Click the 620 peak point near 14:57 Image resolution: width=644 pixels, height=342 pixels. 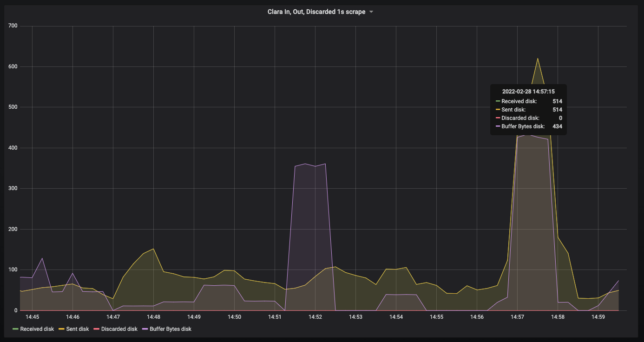pyautogui.click(x=538, y=58)
